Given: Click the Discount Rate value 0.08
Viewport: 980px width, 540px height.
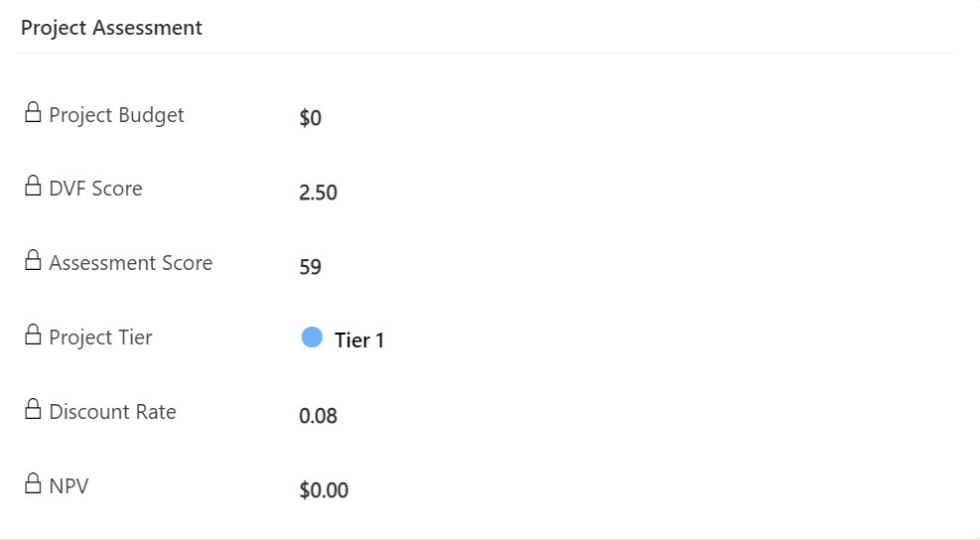Looking at the screenshot, I should 318,416.
